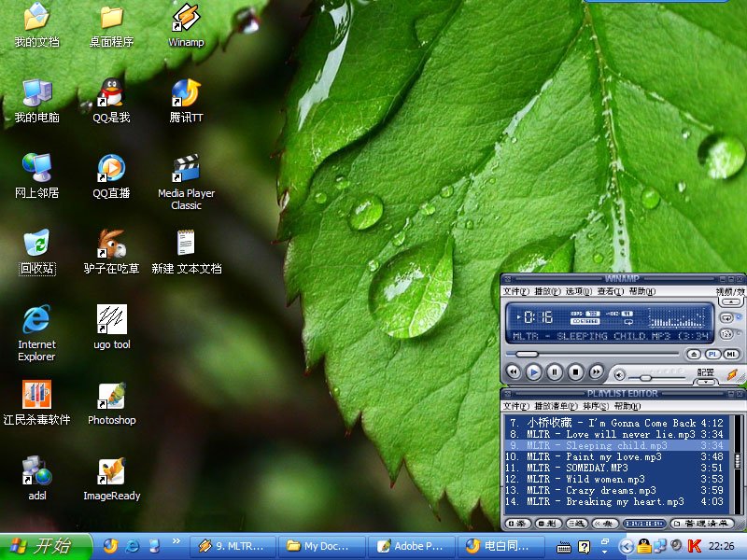The image size is (747, 560).
Task: Open the Photoshop desktop shortcut
Action: pos(111,397)
